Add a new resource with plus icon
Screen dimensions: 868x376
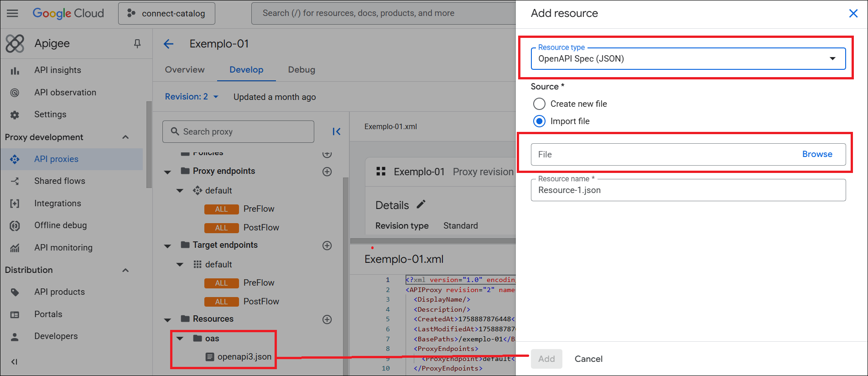pyautogui.click(x=327, y=319)
